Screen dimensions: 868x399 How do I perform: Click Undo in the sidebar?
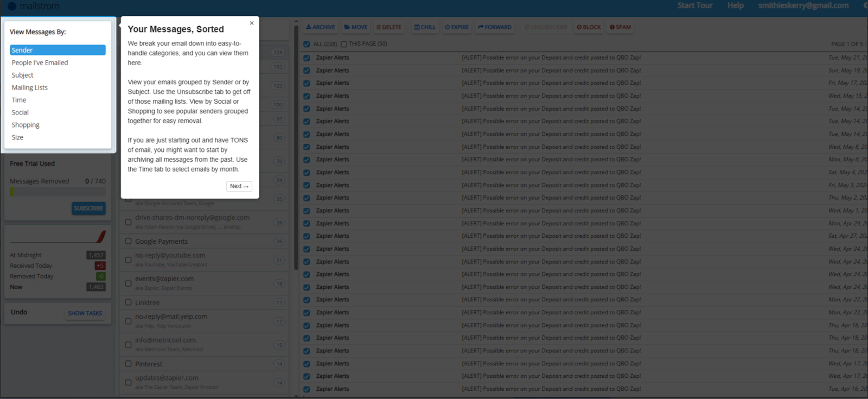(x=19, y=312)
